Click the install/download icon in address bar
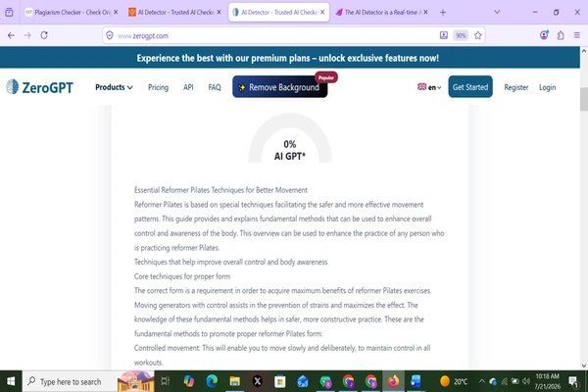588x392 pixels. click(444, 35)
